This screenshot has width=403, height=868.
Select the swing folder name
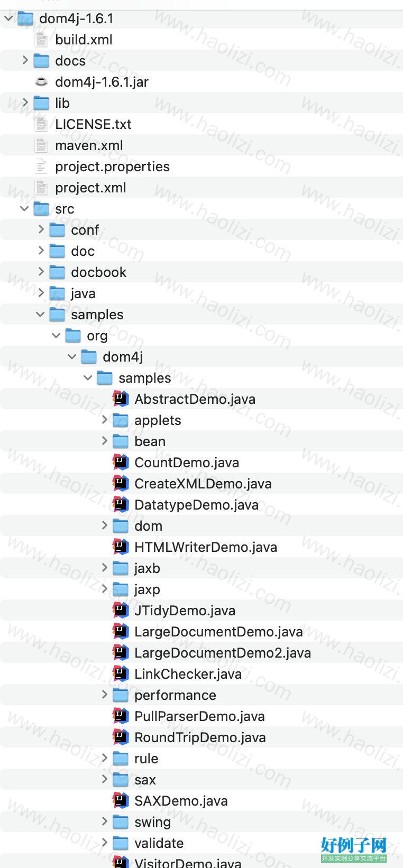click(x=152, y=823)
